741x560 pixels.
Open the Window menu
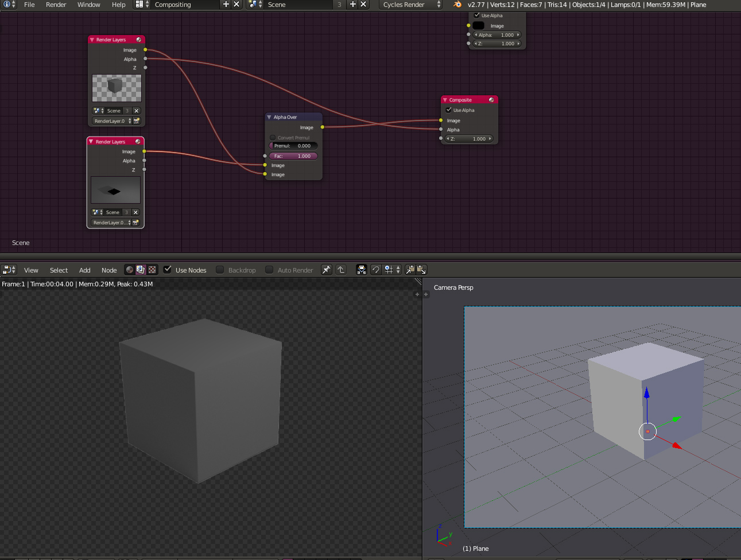point(89,4)
